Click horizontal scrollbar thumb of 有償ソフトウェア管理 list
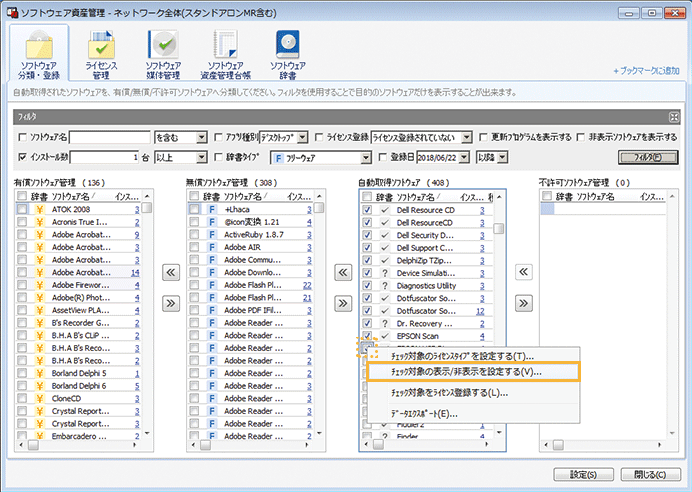 34,445
